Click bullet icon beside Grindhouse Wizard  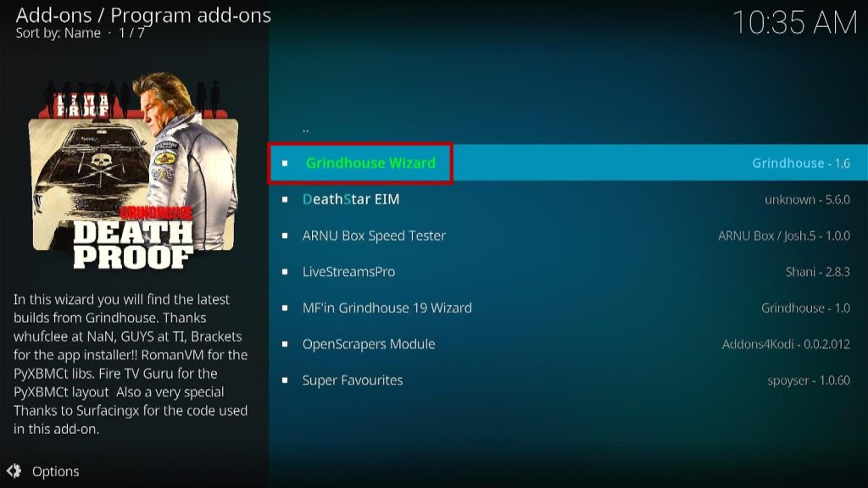click(285, 164)
